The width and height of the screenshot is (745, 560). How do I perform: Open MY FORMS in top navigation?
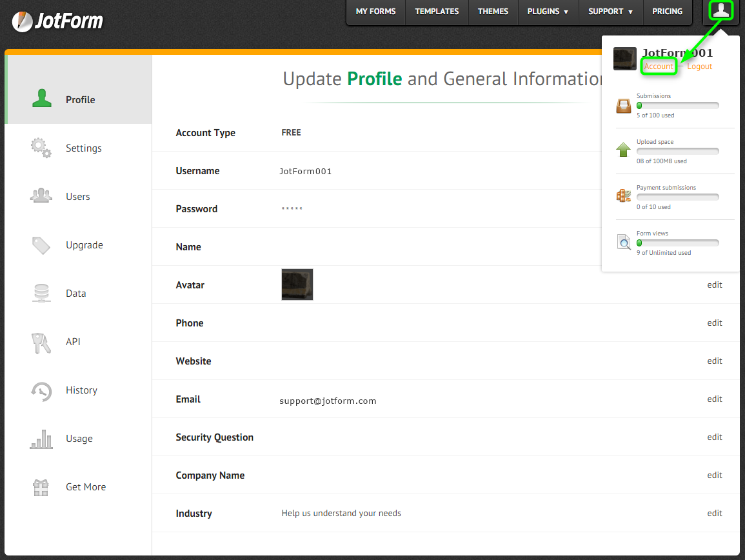pos(376,12)
